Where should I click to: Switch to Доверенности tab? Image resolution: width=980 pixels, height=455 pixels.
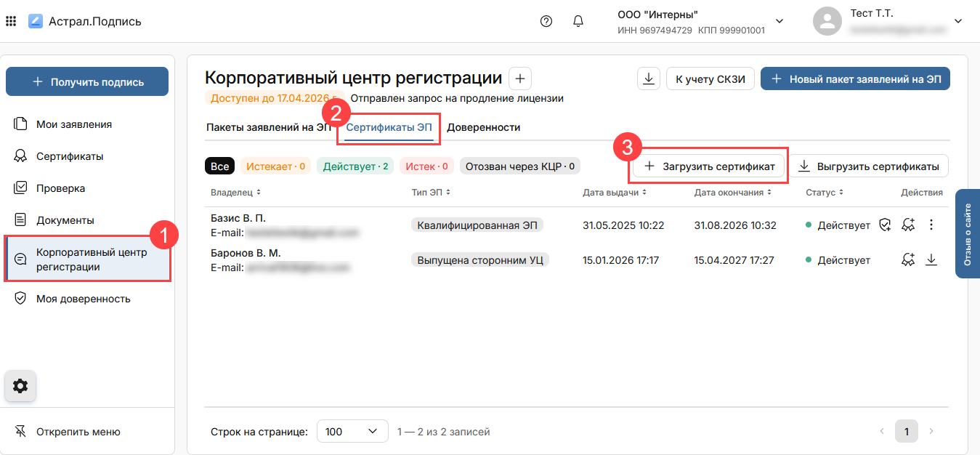pyautogui.click(x=483, y=127)
